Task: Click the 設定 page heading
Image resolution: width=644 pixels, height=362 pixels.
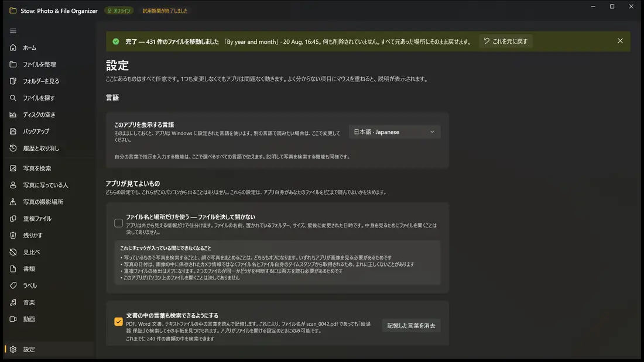Action: click(117, 65)
